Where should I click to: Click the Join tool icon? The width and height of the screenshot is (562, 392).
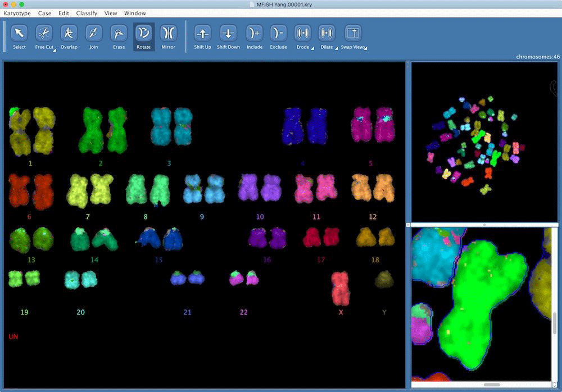click(x=93, y=33)
